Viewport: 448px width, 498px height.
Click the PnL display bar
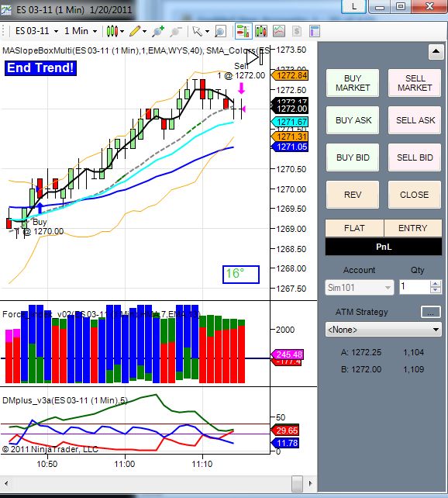(x=384, y=247)
